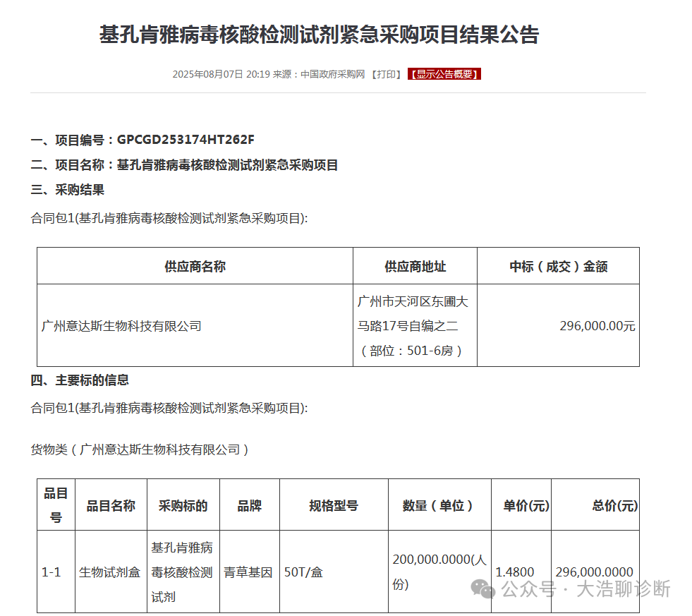The height and width of the screenshot is (616, 692).
Task: Click the 296,000.00元 award amount cell
Action: click(597, 326)
